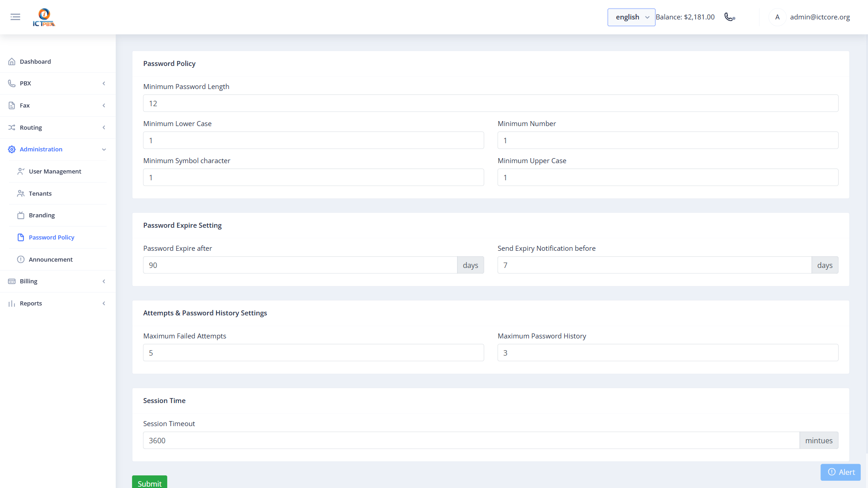
Task: Open Dashboard from the sidebar
Action: point(58,61)
